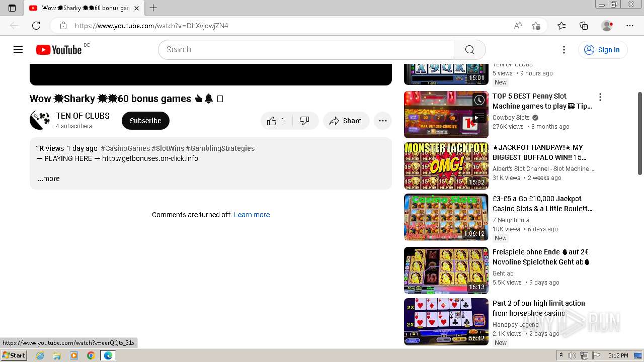Click the Sign in button
644x362 pixels.
pos(602,50)
